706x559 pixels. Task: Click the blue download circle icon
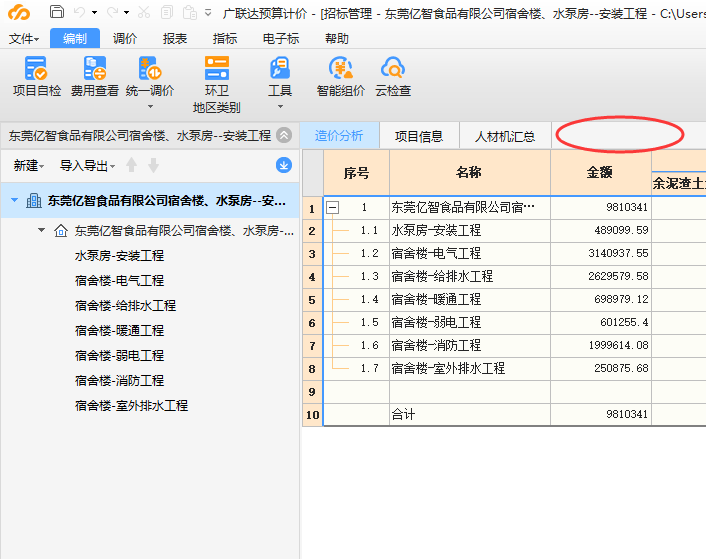coord(284,165)
